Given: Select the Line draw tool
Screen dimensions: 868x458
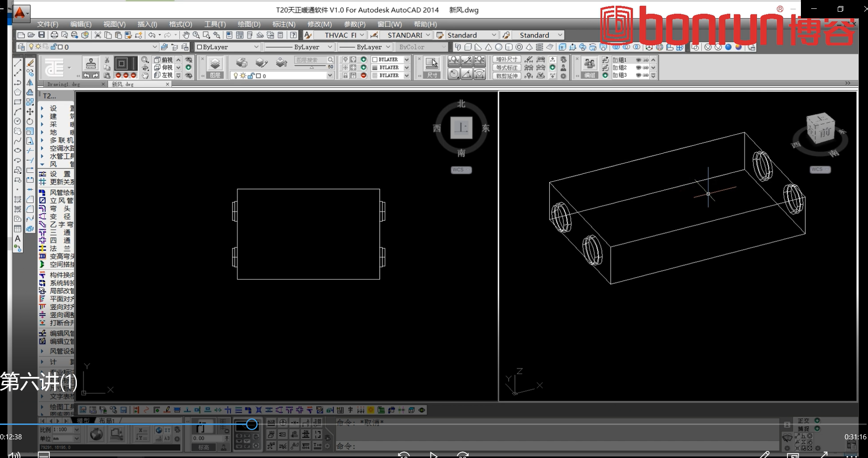Looking at the screenshot, I should [18, 63].
